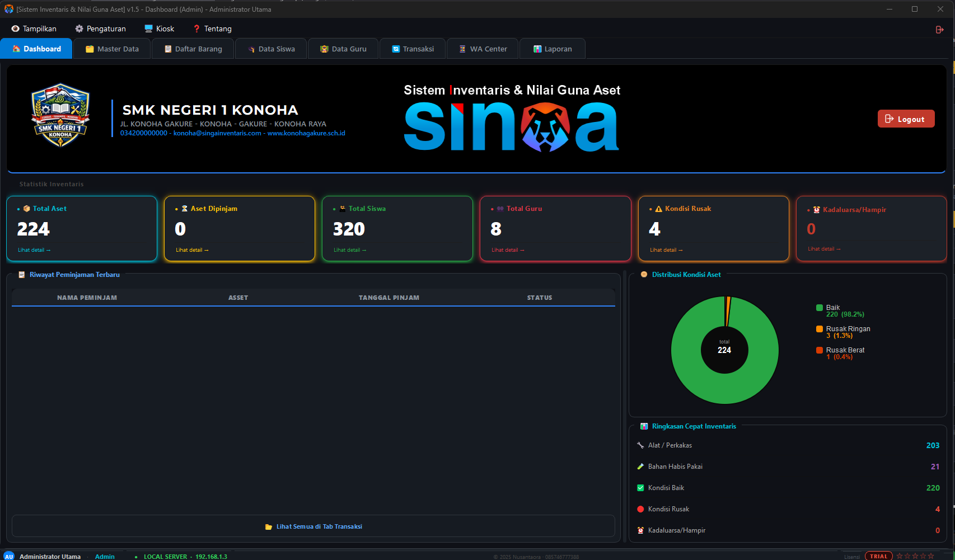Click the NAMA PEMINJAM column header
955x560 pixels.
(x=87, y=298)
